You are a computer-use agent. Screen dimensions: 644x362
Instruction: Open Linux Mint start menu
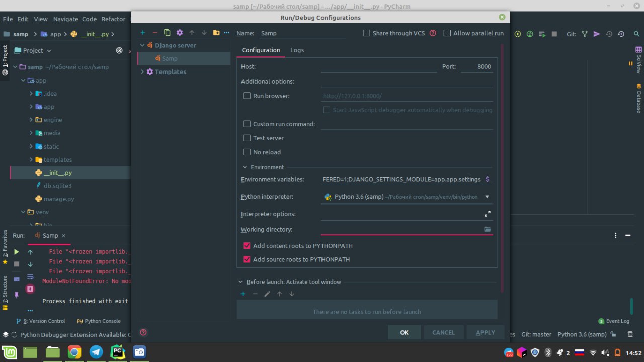tap(9, 352)
